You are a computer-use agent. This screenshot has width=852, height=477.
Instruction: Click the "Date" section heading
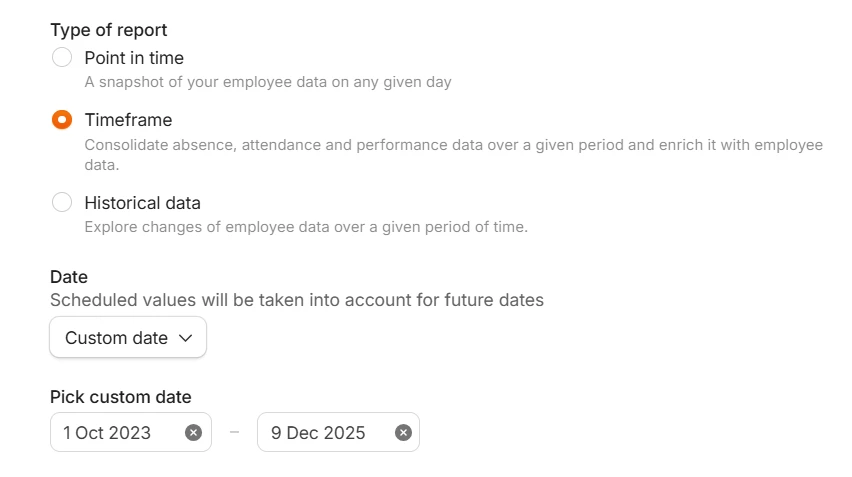69,277
